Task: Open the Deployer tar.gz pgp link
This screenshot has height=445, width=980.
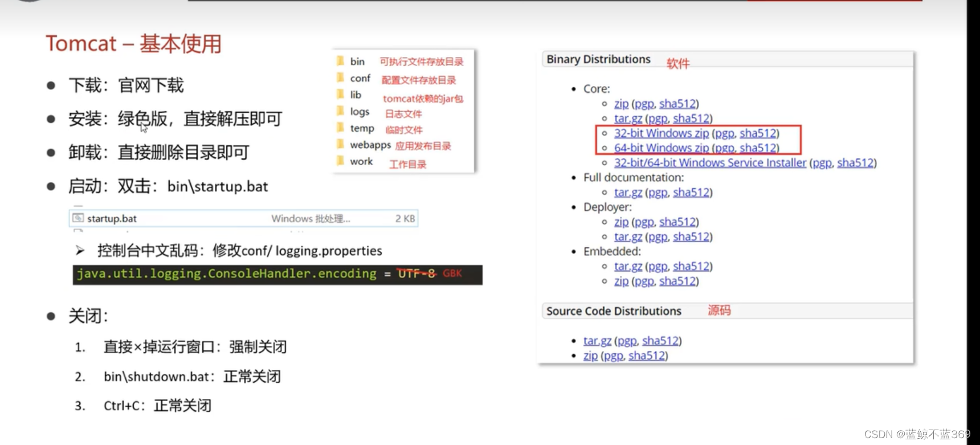Action: pos(658,238)
